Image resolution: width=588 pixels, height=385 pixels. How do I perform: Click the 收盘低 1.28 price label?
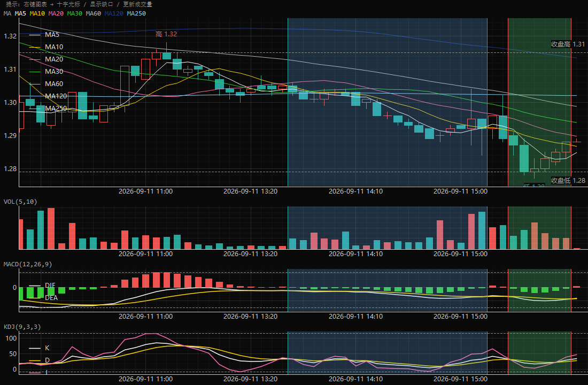[568, 181]
